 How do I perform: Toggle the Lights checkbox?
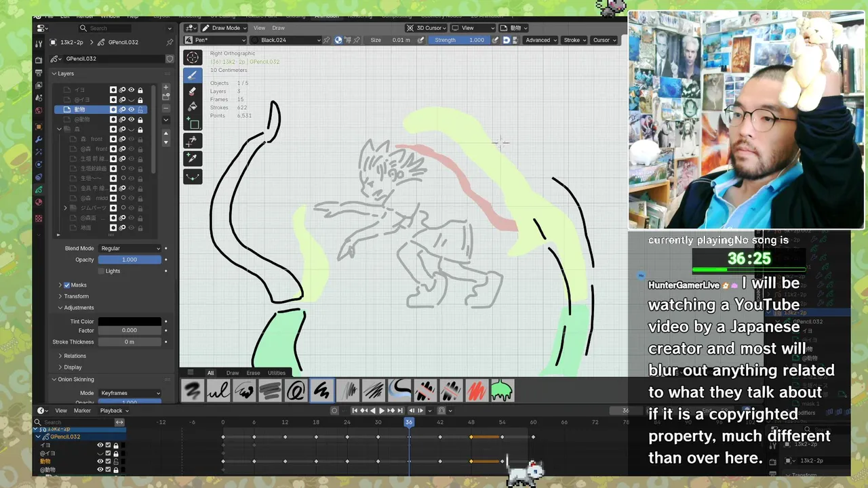point(102,271)
